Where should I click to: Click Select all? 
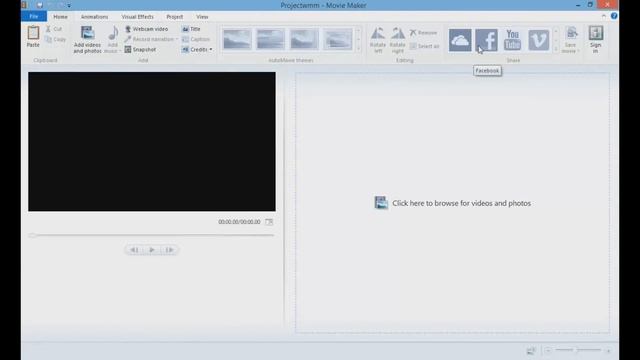pos(424,46)
